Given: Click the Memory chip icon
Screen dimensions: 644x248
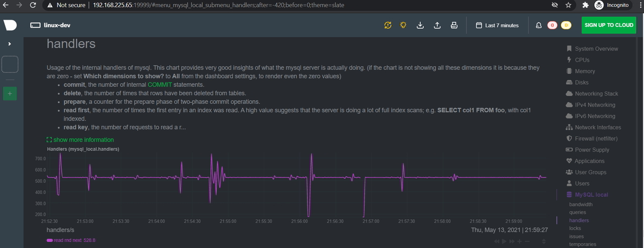Looking at the screenshot, I should click(x=569, y=71).
